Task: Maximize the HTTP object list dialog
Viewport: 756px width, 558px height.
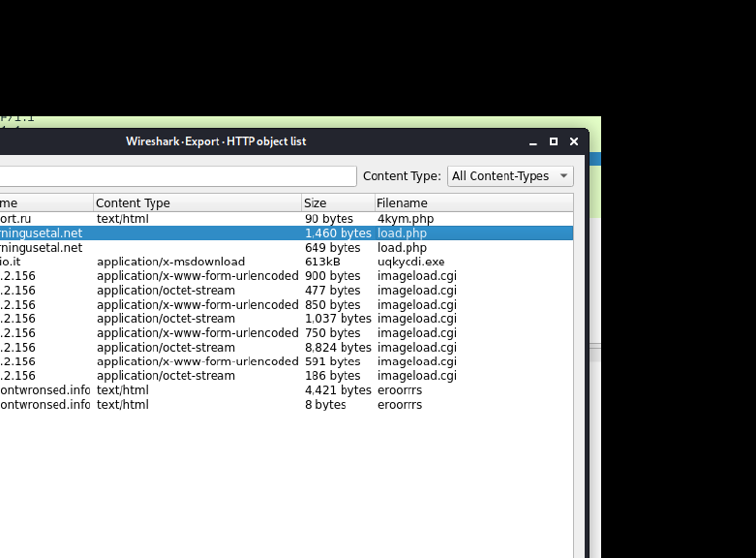Action: 554,141
